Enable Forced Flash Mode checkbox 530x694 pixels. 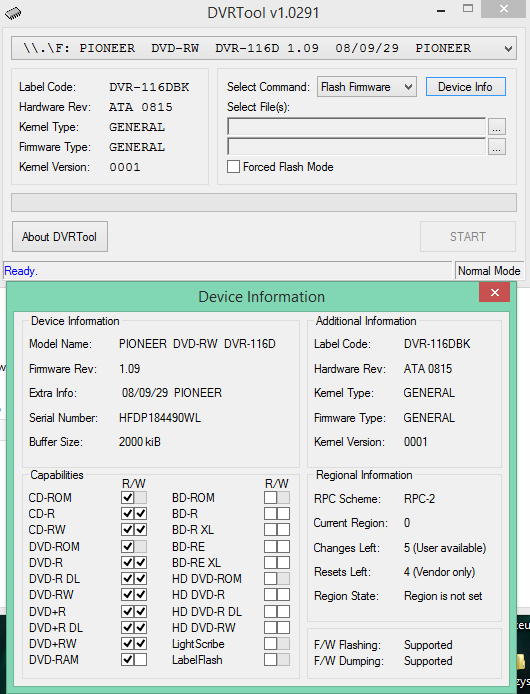click(233, 167)
